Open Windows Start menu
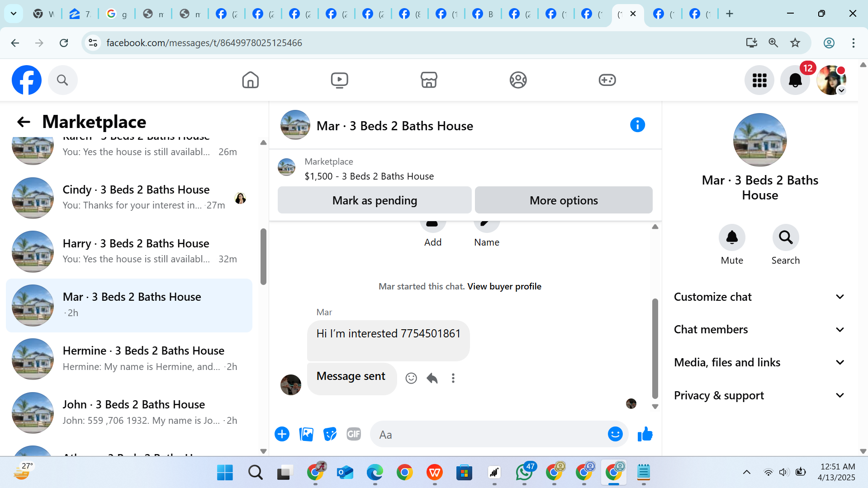The image size is (868, 488). (225, 473)
